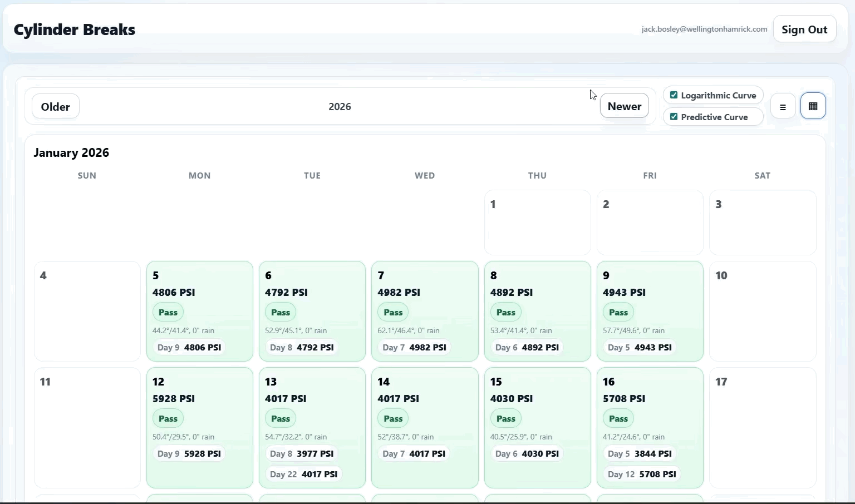Click the January 2026 heading
Screen dimensions: 855x504
pyautogui.click(x=71, y=152)
